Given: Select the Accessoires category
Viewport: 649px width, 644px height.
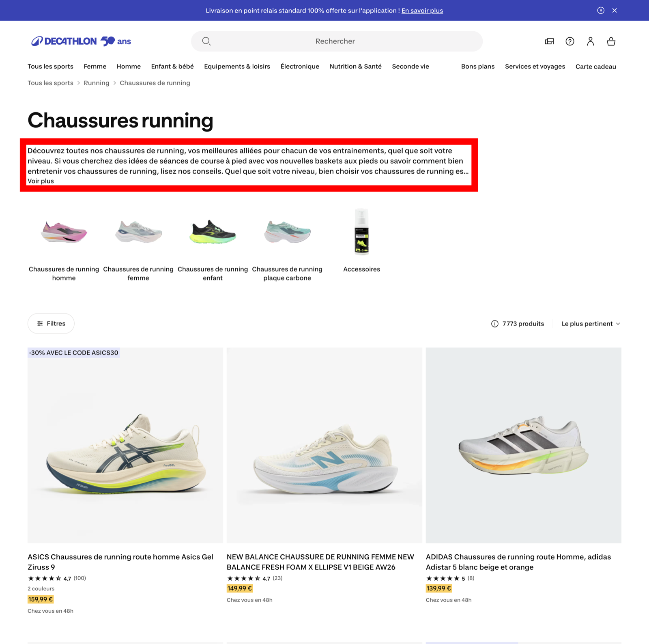Looking at the screenshot, I should [x=361, y=241].
